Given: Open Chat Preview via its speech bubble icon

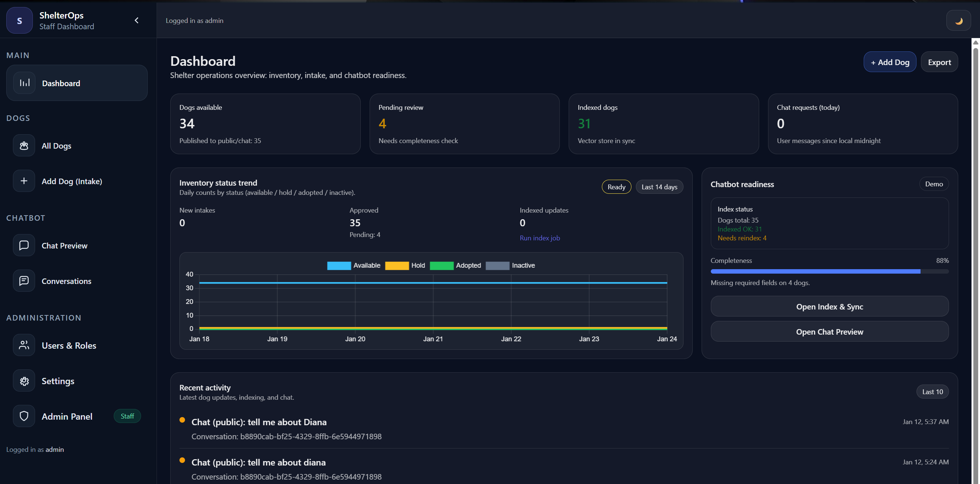Looking at the screenshot, I should [x=24, y=245].
